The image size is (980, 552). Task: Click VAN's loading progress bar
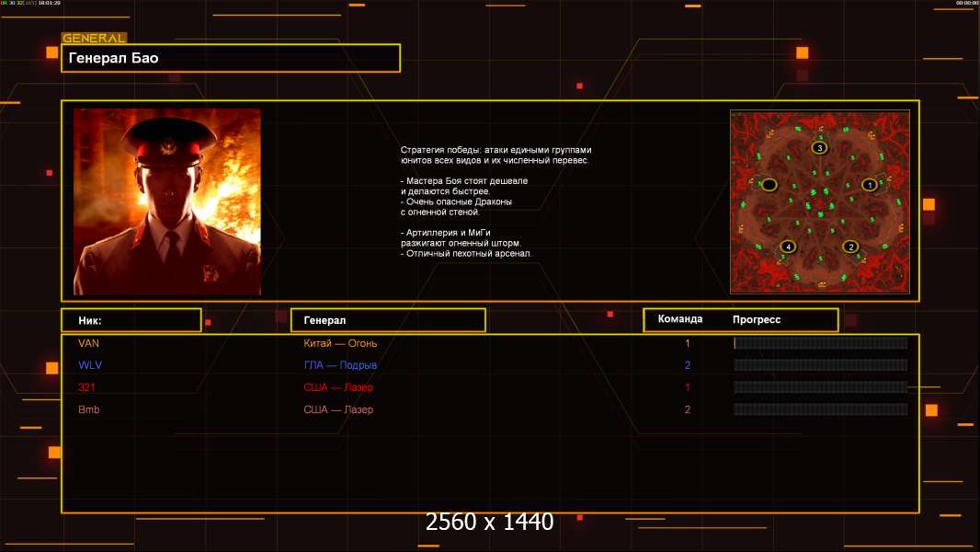(821, 342)
